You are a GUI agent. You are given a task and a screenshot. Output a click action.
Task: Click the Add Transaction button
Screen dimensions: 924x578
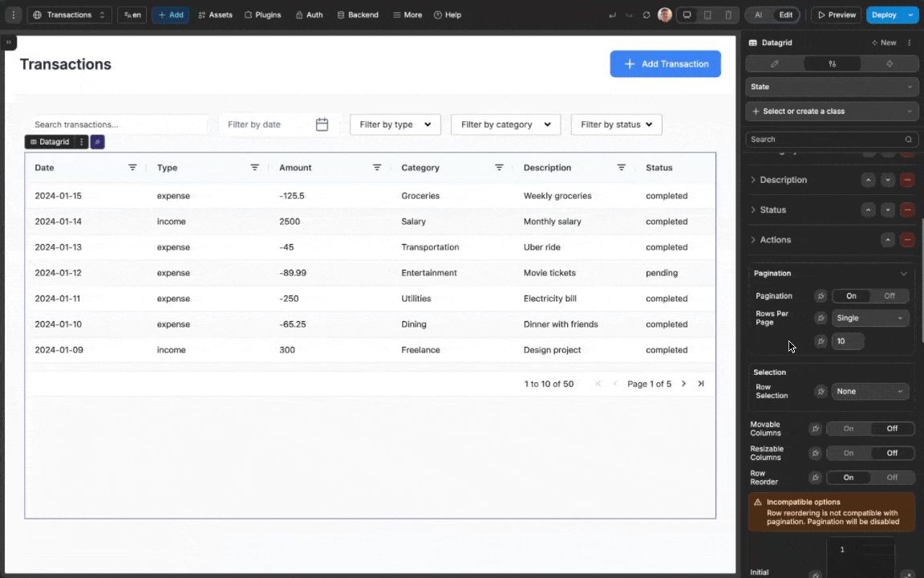coord(665,63)
